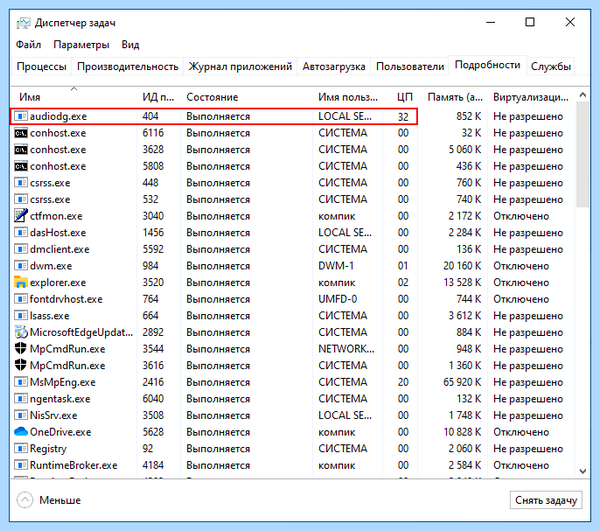Select the ctfmon.exe process name
This screenshot has width=600, height=531.
56,216
